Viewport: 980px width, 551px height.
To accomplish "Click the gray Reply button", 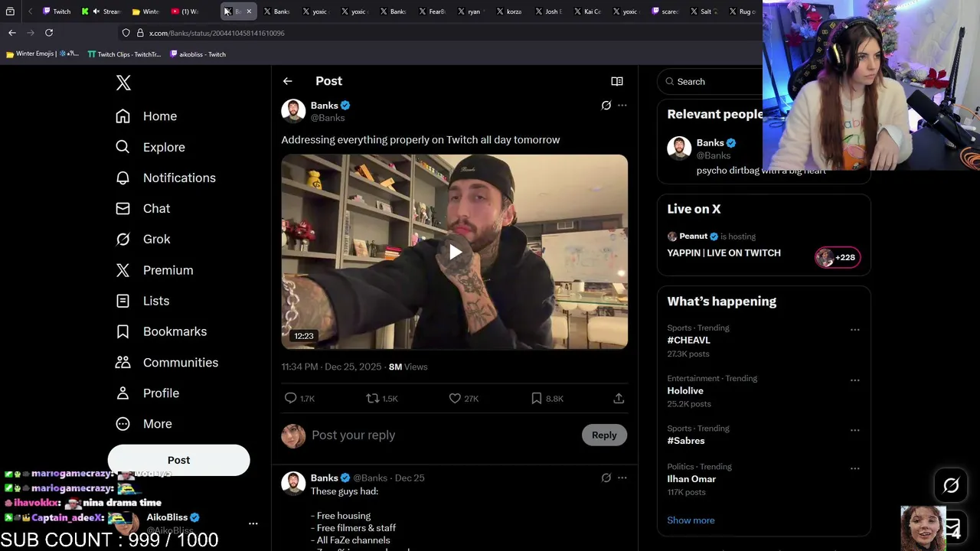I will point(604,435).
